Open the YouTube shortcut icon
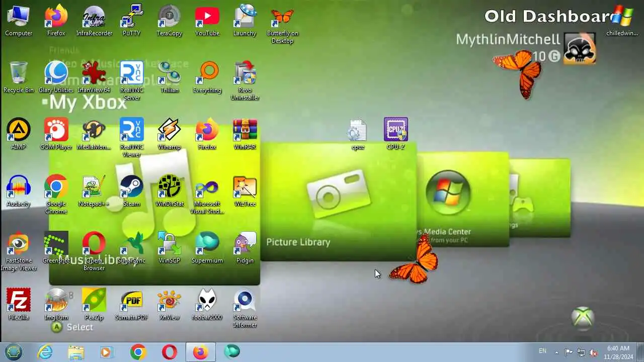This screenshot has height=362, width=644. 207,21
